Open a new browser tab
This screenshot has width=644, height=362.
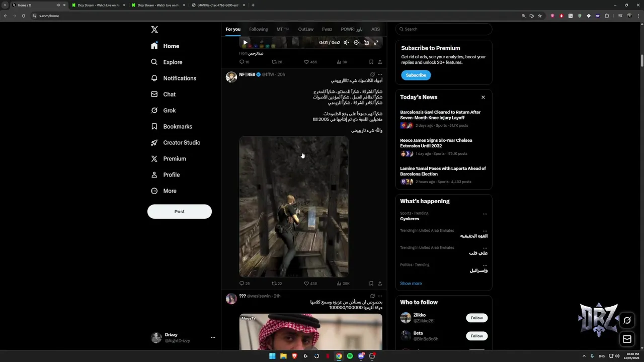point(253,5)
